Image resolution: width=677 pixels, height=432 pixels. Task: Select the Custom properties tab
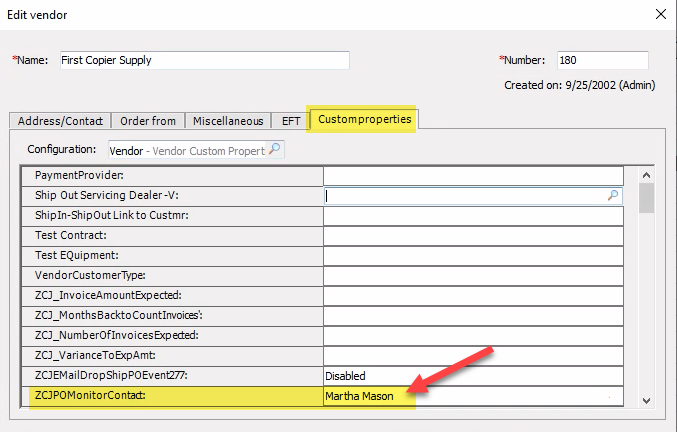pos(364,119)
